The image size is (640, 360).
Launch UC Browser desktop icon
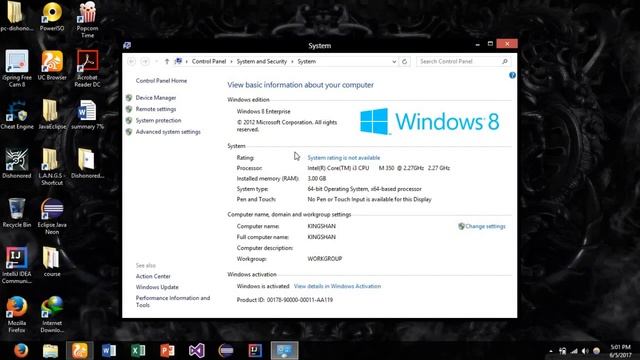(x=52, y=65)
